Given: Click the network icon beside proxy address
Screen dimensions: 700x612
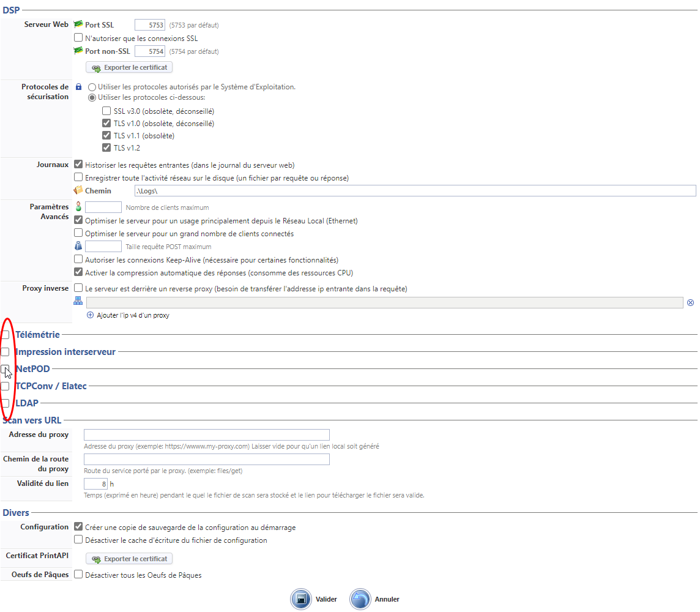Looking at the screenshot, I should tap(78, 300).
